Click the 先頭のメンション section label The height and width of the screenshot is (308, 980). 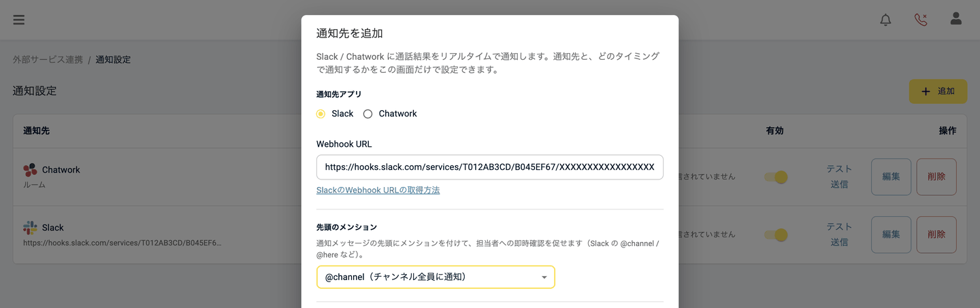point(346,227)
